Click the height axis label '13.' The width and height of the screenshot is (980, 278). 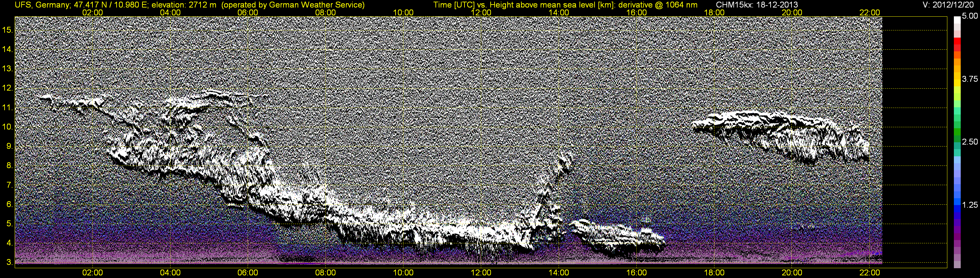[x=8, y=69]
